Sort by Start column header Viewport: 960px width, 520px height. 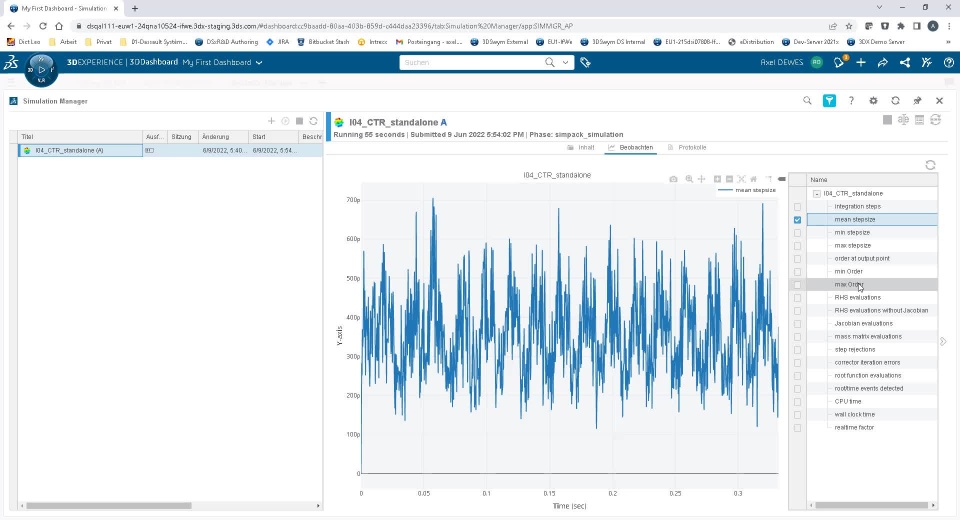(x=274, y=137)
